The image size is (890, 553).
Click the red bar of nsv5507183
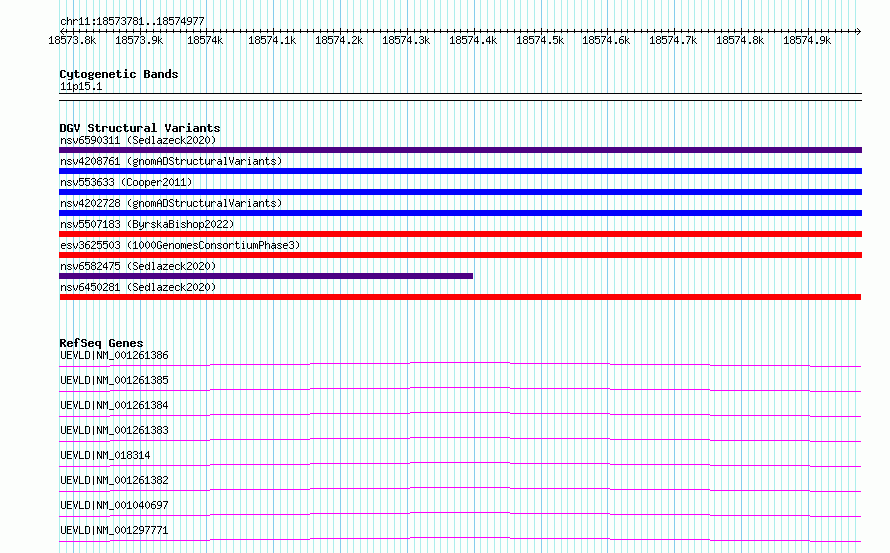pyautogui.click(x=460, y=234)
